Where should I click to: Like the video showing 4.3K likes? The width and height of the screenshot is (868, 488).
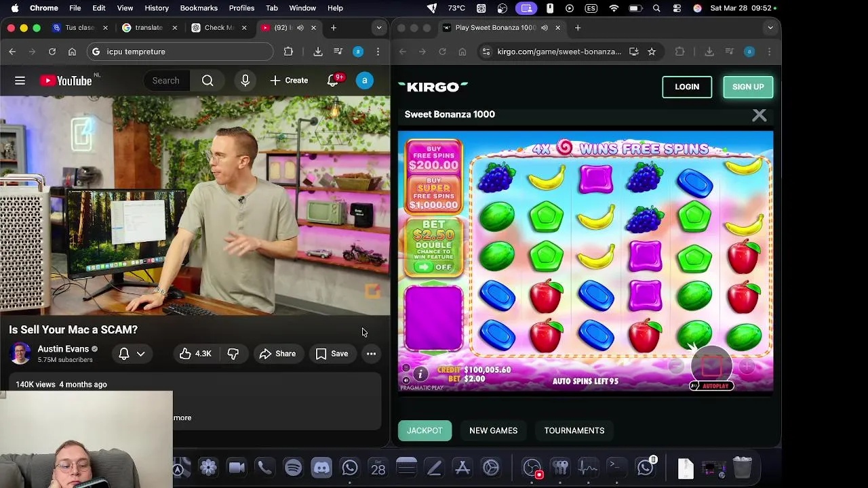pyautogui.click(x=195, y=354)
